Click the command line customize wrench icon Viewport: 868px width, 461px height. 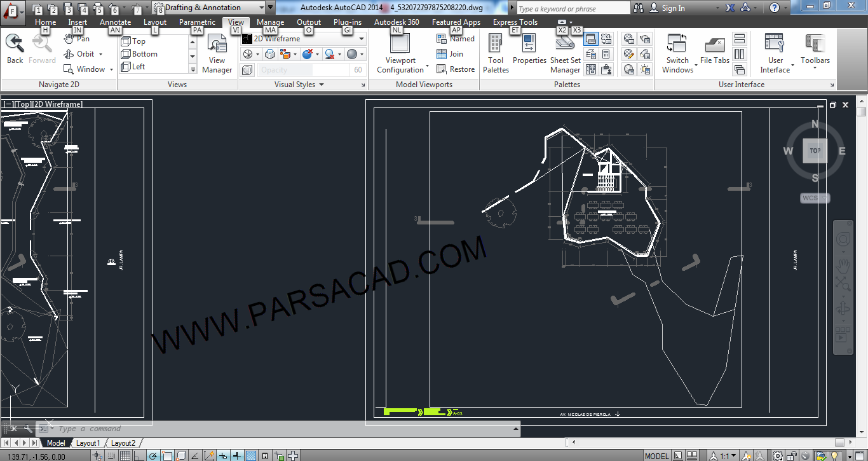(x=28, y=429)
